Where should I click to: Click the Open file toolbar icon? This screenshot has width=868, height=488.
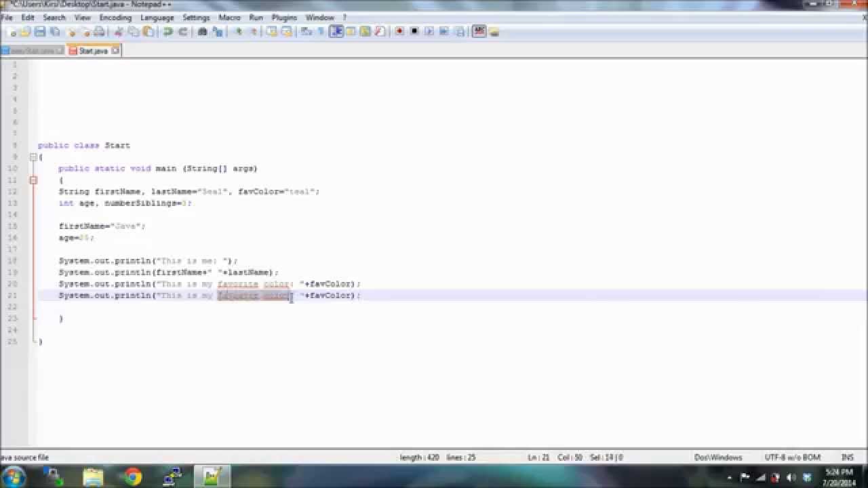[x=26, y=32]
